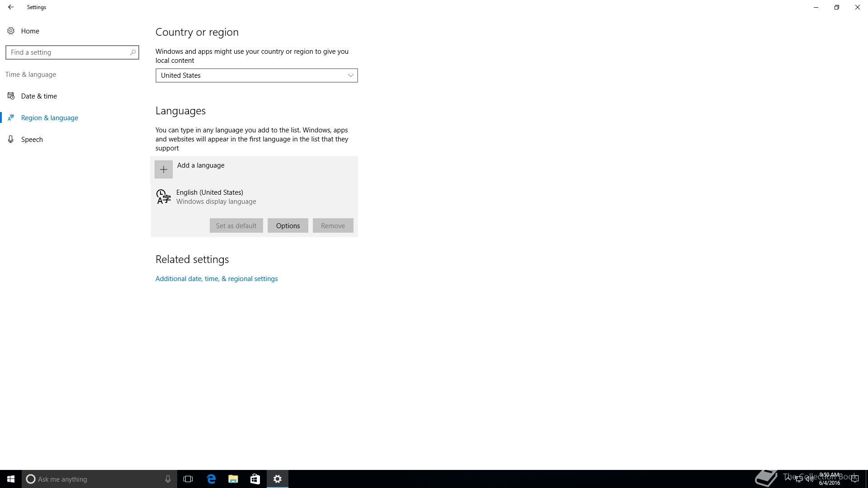This screenshot has height=488, width=868.
Task: Launch the Store taskbar icon
Action: [255, 479]
